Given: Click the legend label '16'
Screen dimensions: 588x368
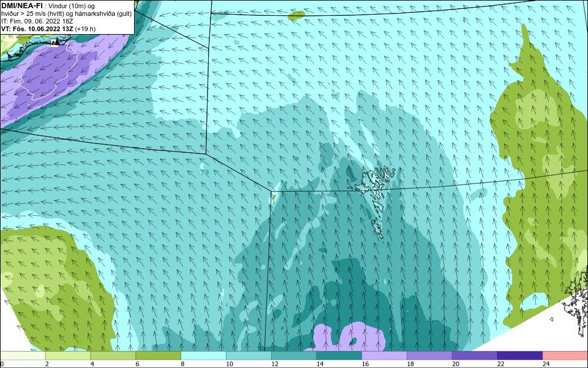Looking at the screenshot, I should click(x=365, y=364).
